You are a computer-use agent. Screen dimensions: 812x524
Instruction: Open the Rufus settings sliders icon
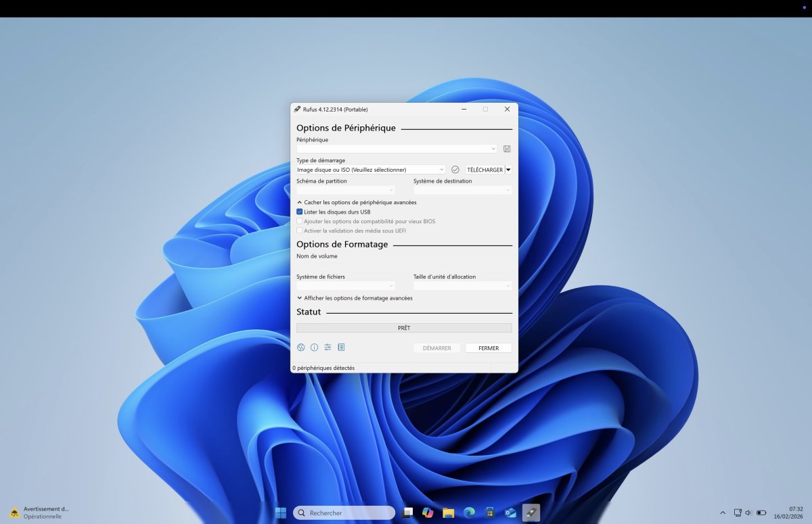coord(328,347)
